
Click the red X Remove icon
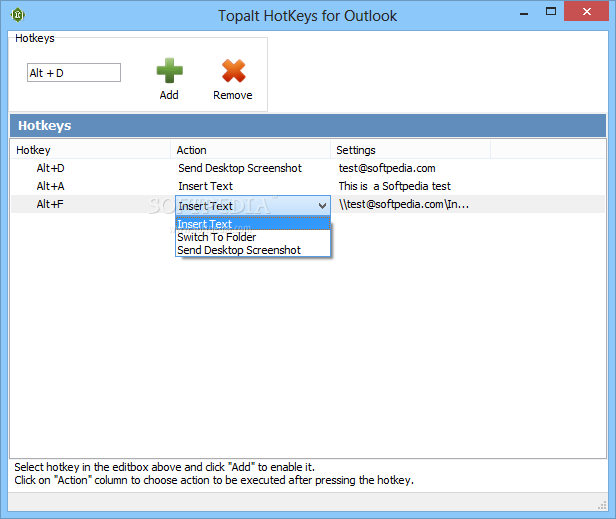click(x=233, y=71)
